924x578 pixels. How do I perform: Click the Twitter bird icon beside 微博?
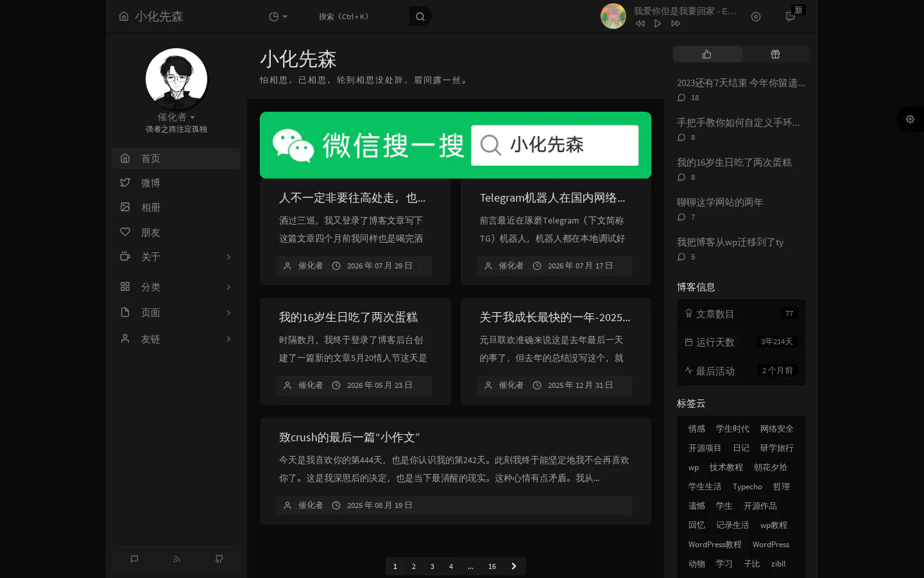pyautogui.click(x=125, y=182)
